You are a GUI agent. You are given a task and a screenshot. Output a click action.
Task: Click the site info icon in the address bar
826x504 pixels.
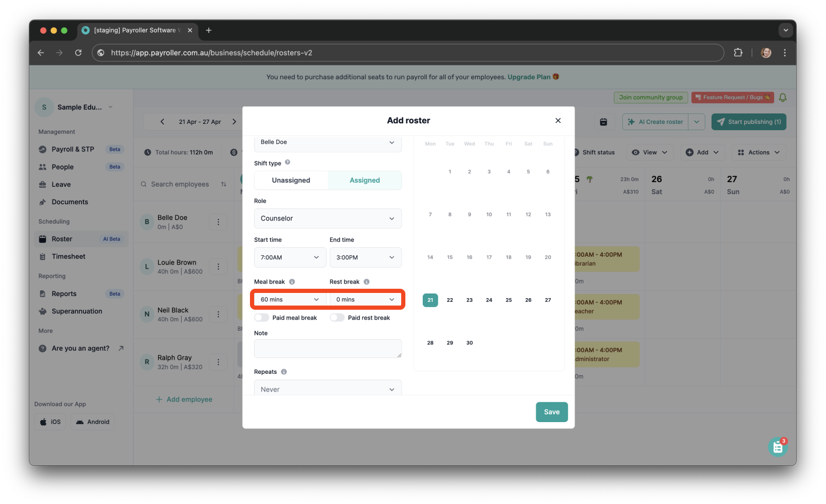point(101,52)
